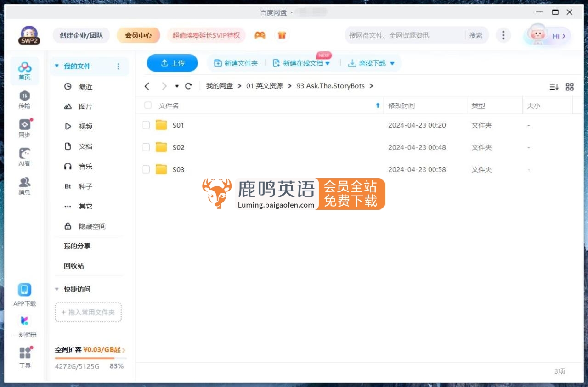
Task: Open 会员中心 membership page
Action: pyautogui.click(x=138, y=35)
